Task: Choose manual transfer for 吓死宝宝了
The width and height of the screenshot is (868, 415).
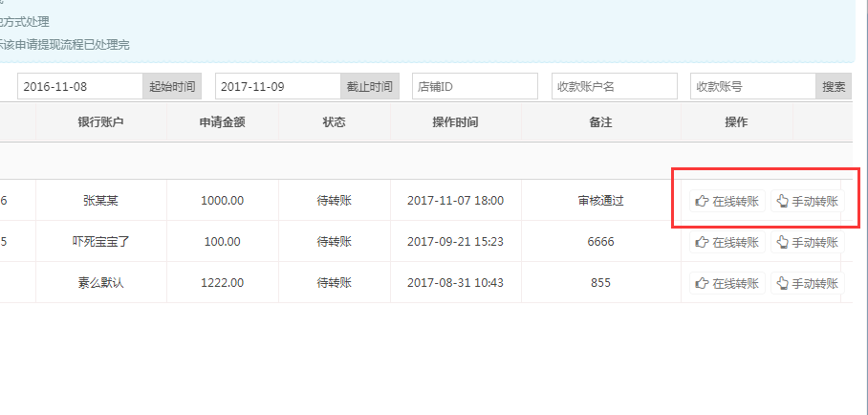Action: (808, 242)
